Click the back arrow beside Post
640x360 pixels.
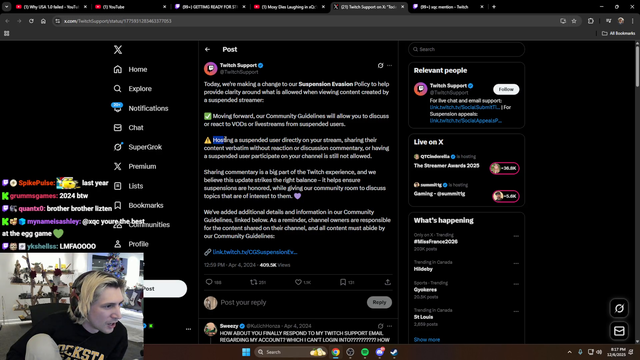(x=207, y=49)
